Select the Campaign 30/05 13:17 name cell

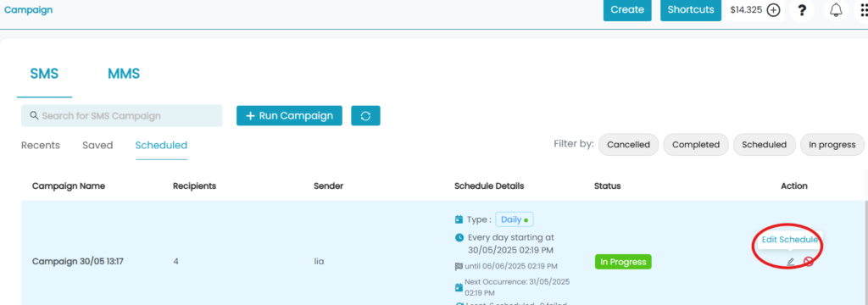tap(77, 261)
